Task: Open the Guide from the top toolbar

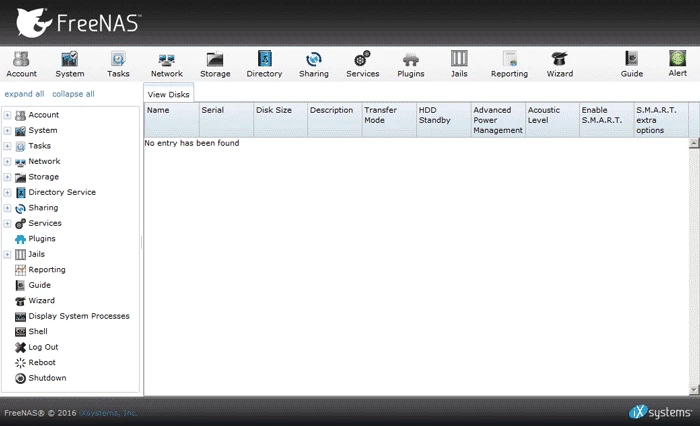Action: (x=632, y=64)
